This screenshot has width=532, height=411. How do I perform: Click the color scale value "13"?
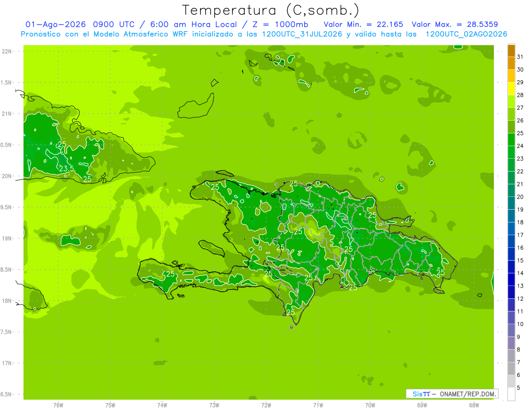pos(520,286)
